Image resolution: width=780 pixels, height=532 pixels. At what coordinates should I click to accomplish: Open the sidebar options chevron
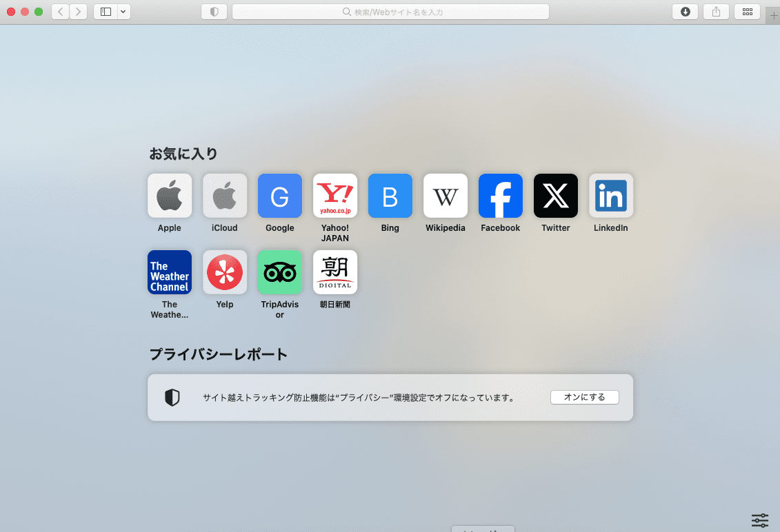pos(123,12)
